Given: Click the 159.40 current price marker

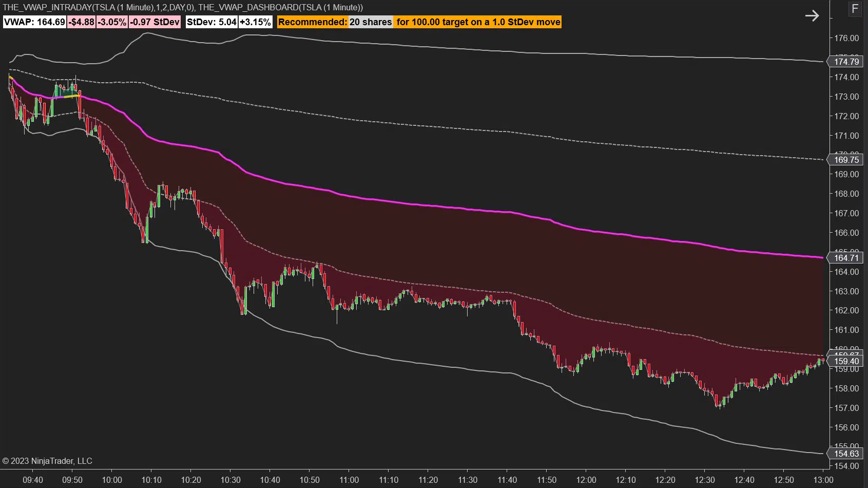Looking at the screenshot, I should coord(846,361).
